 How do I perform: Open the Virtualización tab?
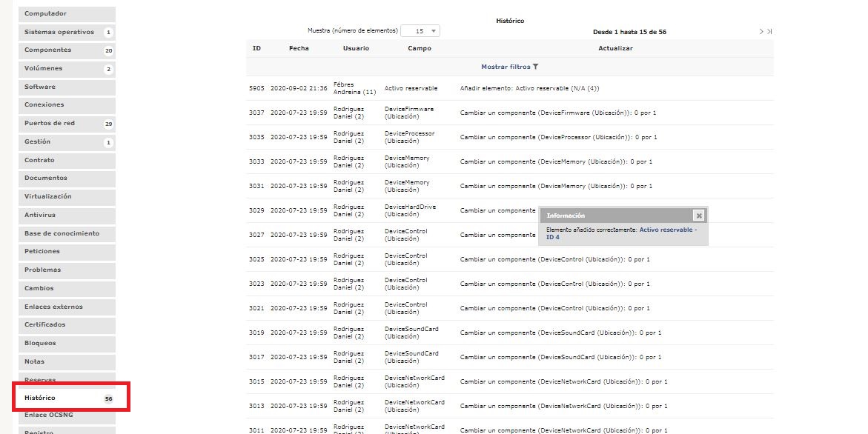click(x=67, y=197)
